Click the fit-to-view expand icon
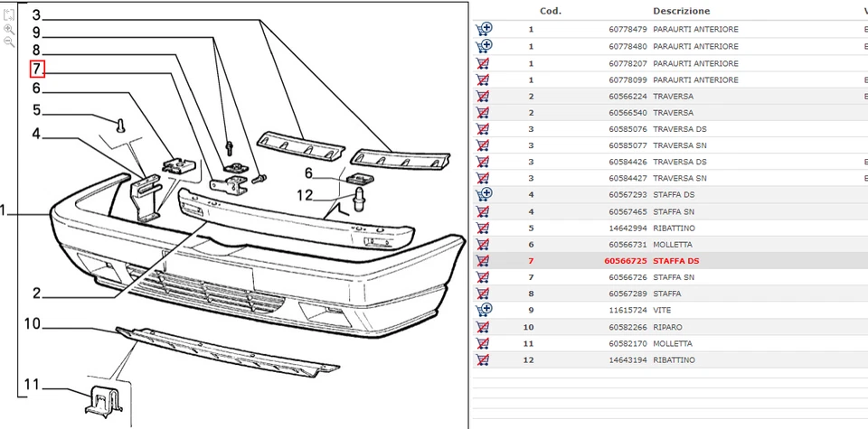Viewport: 868px width, 429px height. click(x=9, y=15)
